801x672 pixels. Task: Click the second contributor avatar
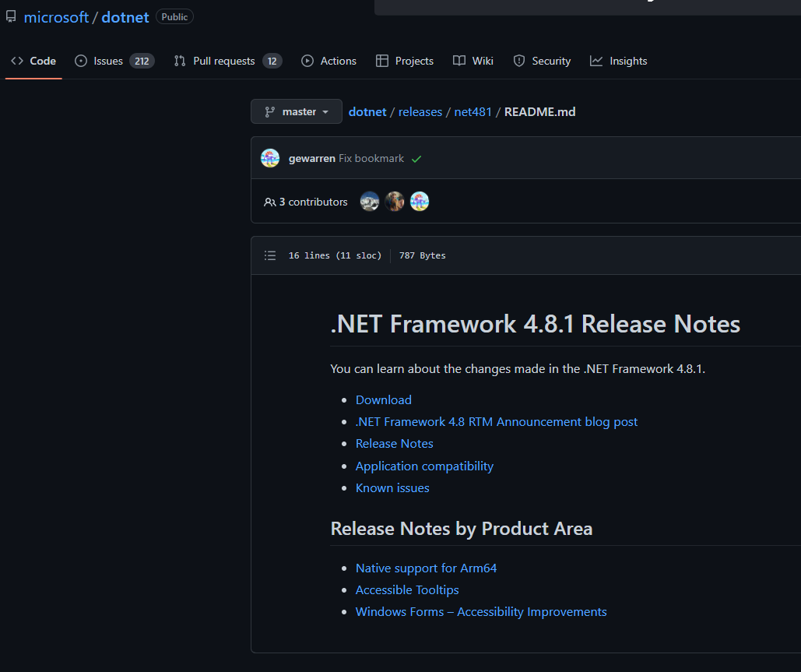[395, 202]
